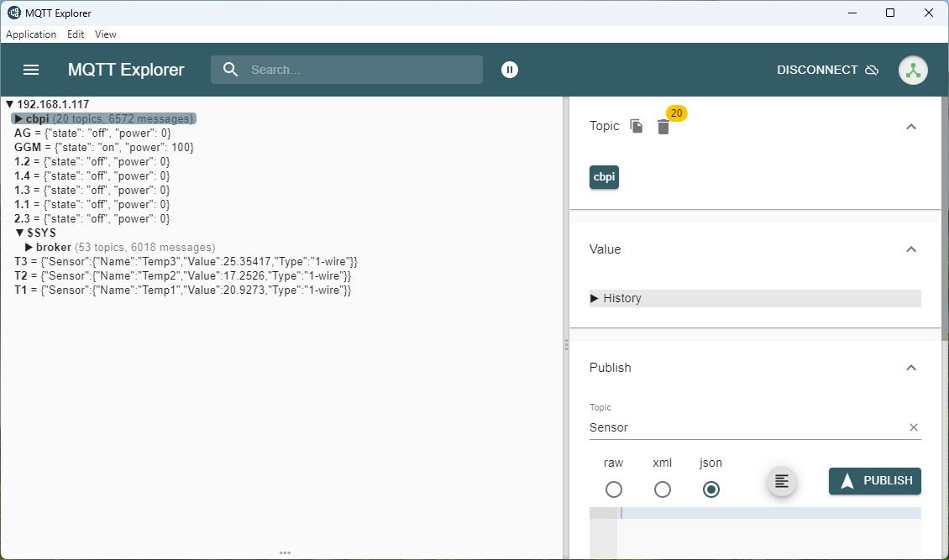949x560 pixels.
Task: Click the cloud-off disconnect icon
Action: pos(872,70)
